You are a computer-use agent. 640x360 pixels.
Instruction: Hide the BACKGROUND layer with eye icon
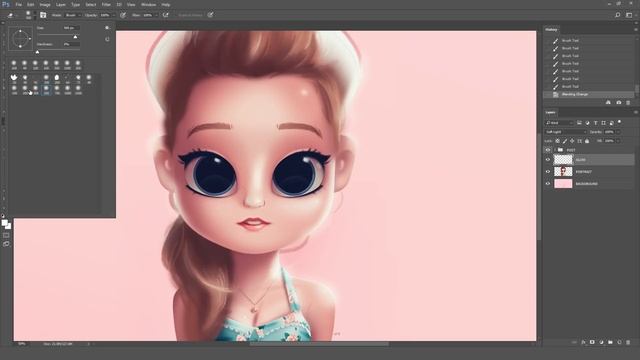click(548, 184)
